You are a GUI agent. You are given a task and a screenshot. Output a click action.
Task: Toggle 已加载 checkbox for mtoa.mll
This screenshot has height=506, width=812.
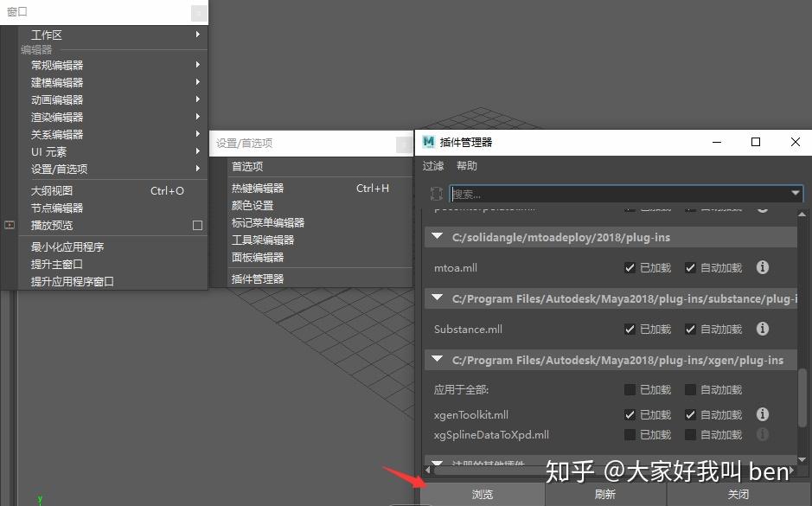(x=630, y=267)
